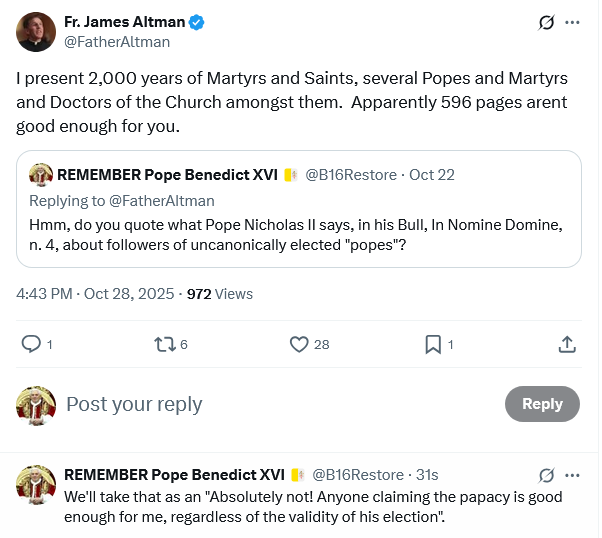Click the quoted tweet's author avatar
Screen dimensions: 602x538
[41, 175]
